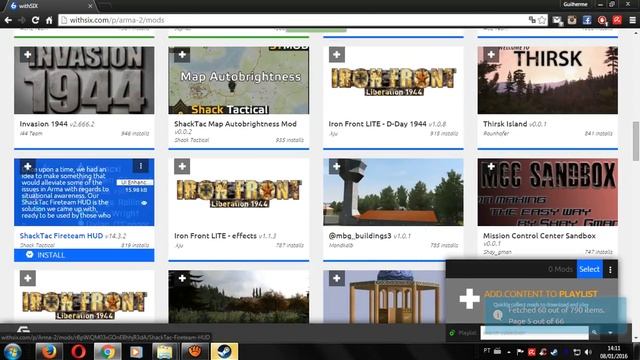Viewport: 640px width, 360px height.
Task: Click the Thirsk Island forest thumbnail
Action: [547, 80]
